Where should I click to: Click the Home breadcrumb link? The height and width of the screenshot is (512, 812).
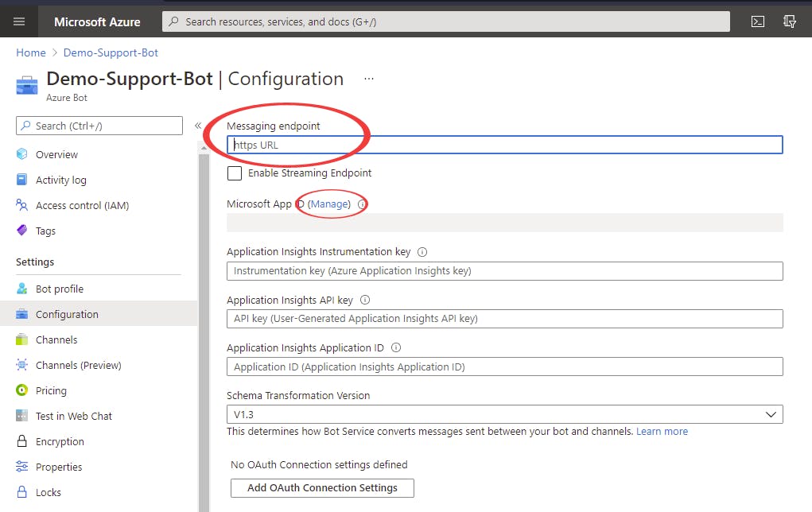[31, 52]
